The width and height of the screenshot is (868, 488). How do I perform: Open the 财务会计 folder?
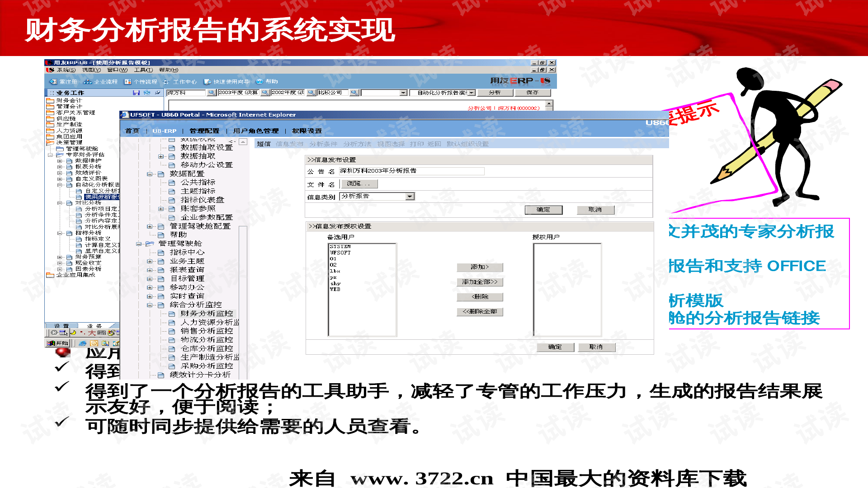[64, 100]
